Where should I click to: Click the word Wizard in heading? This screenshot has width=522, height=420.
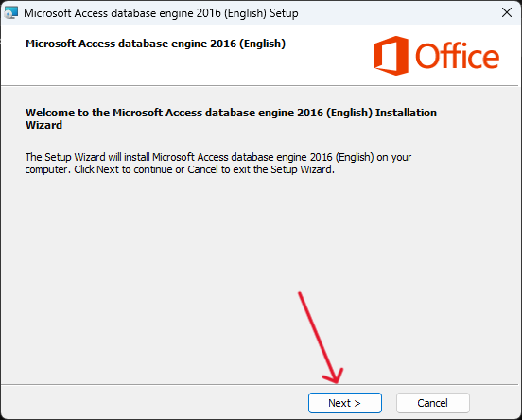[x=43, y=125]
